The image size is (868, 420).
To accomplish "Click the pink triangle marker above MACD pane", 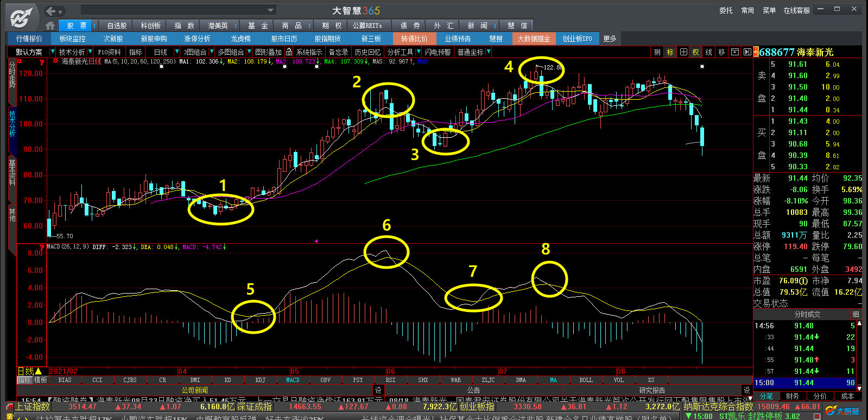I will [316, 241].
